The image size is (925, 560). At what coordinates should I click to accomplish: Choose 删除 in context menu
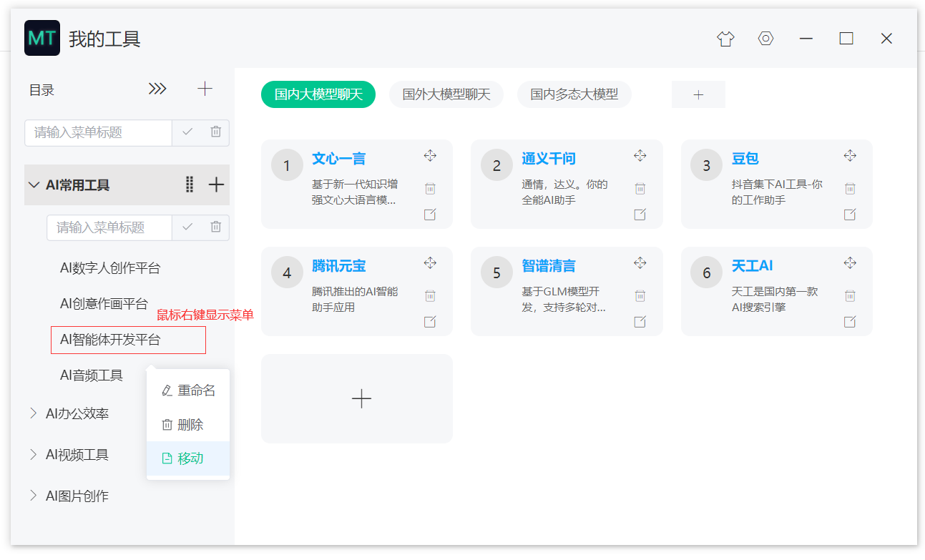click(188, 424)
